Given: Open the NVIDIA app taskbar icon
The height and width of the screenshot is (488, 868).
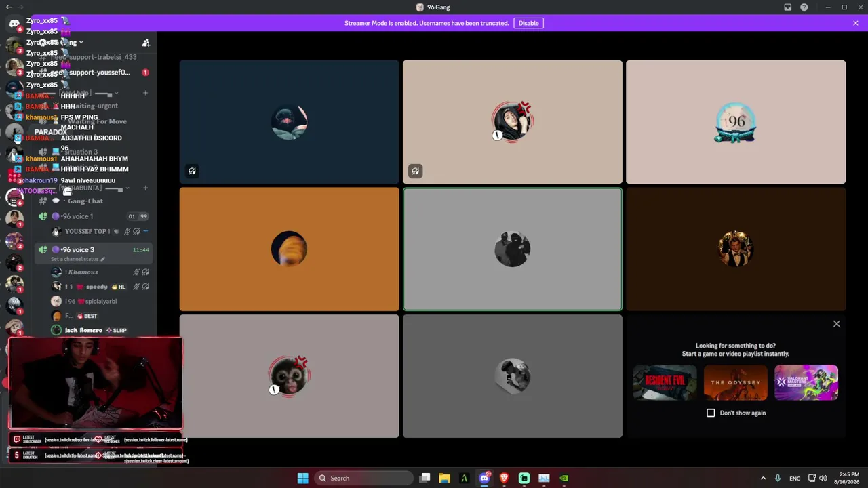Looking at the screenshot, I should (x=564, y=478).
